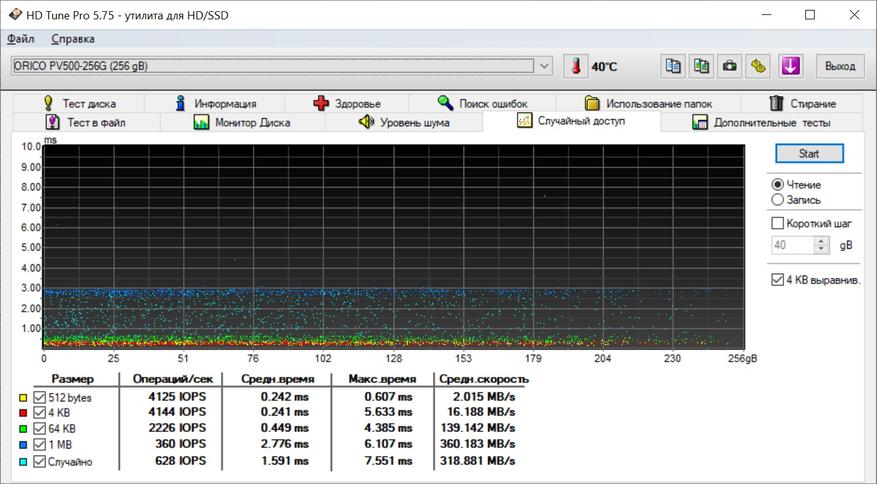The width and height of the screenshot is (877, 484).
Task: Click the 40°C temperature reading
Action: pos(605,67)
